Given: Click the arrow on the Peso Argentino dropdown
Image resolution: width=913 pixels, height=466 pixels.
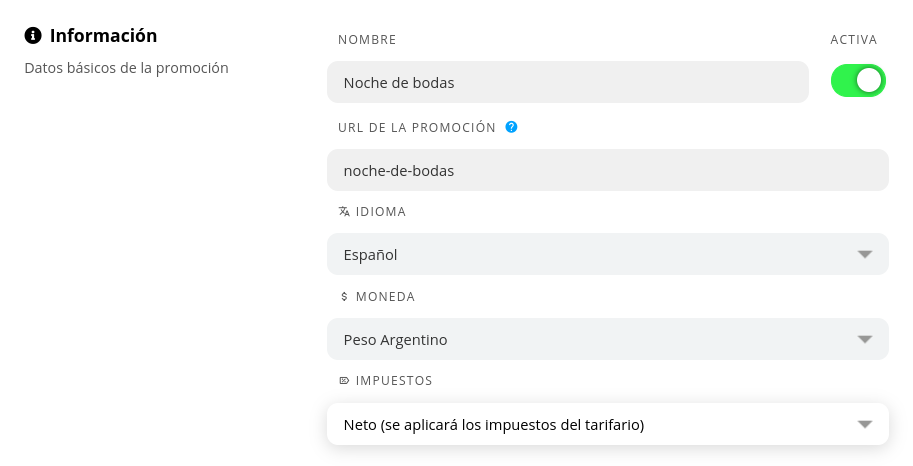Looking at the screenshot, I should click(865, 340).
